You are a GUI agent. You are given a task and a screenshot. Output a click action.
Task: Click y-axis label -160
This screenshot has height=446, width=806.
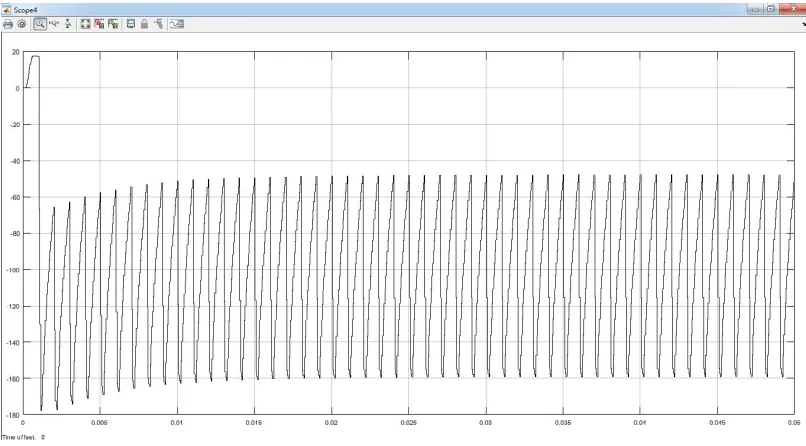[x=13, y=379]
